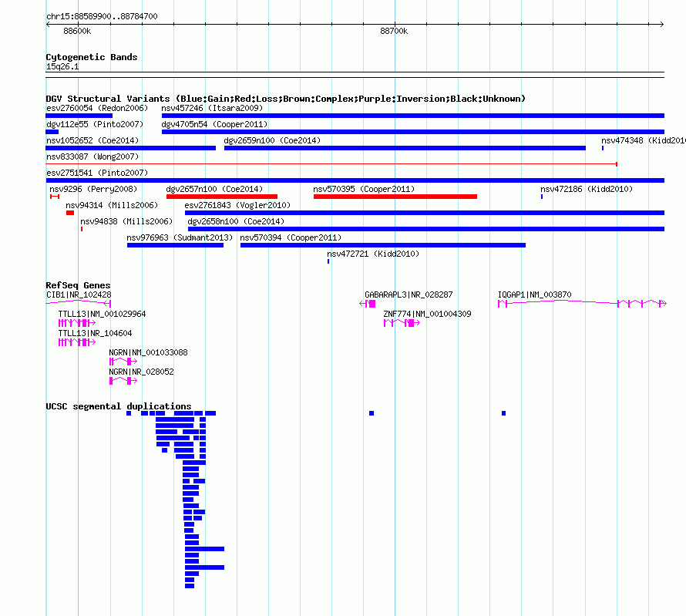Image resolution: width=686 pixels, height=616 pixels.
Task: Select the nsv457246 (Itsara2009) variant label
Action: coord(212,108)
